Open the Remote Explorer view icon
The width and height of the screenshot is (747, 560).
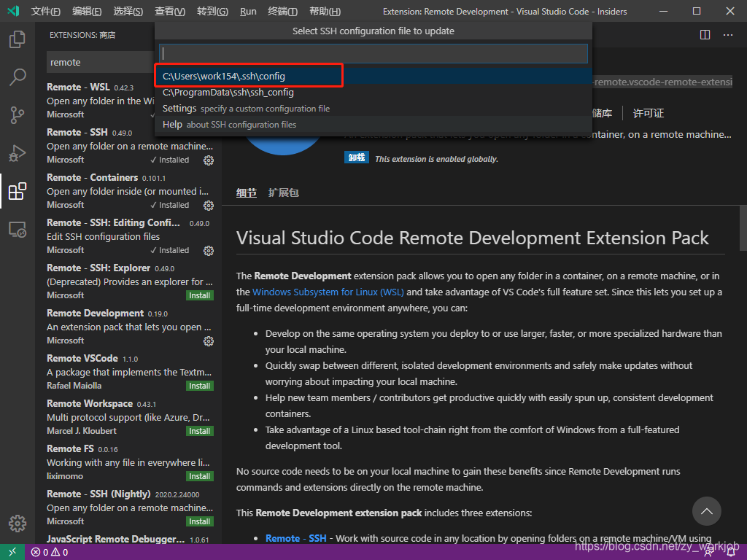coord(18,230)
